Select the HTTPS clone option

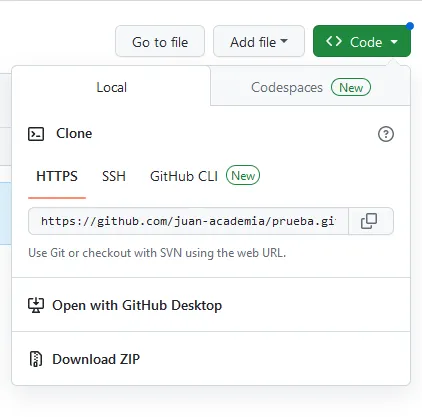click(x=57, y=176)
